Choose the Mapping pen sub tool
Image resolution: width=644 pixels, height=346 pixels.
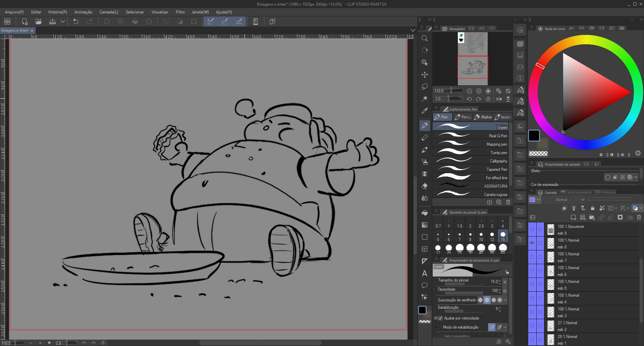470,144
